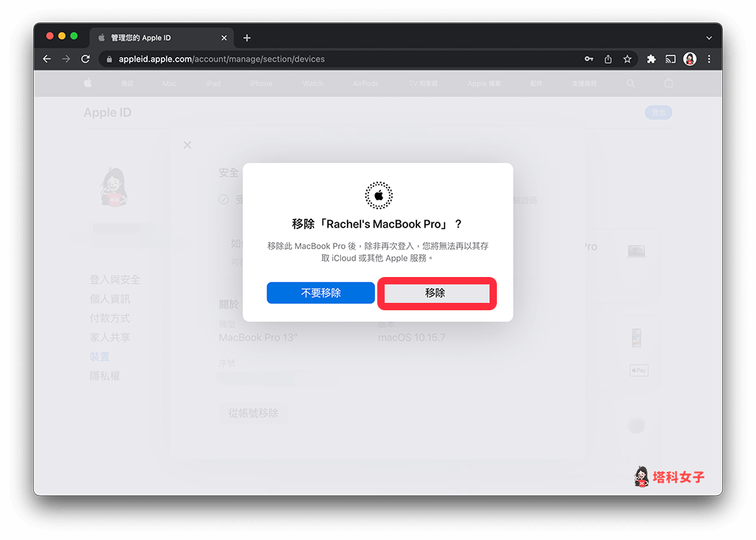Click the 不要移除 button
This screenshot has width=756, height=540.
[x=320, y=293]
